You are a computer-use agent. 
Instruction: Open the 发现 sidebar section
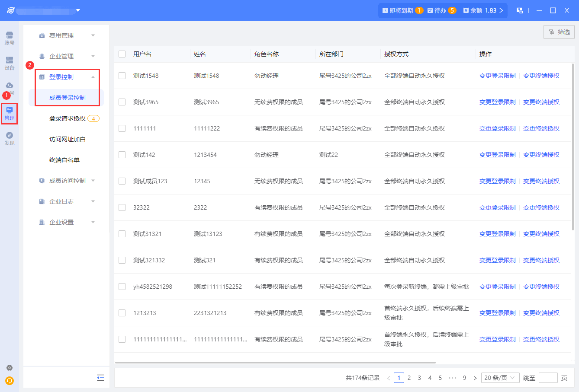(x=9, y=138)
